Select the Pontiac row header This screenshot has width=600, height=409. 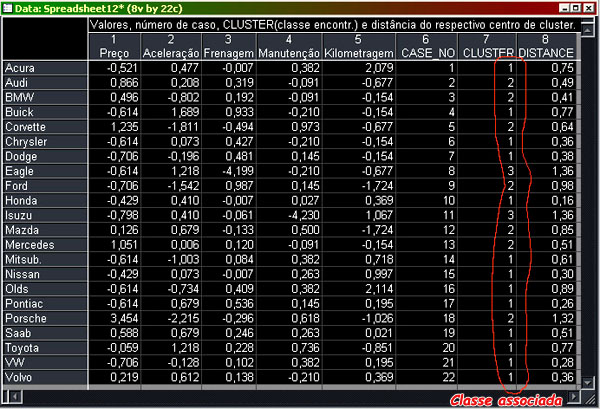pyautogui.click(x=45, y=304)
